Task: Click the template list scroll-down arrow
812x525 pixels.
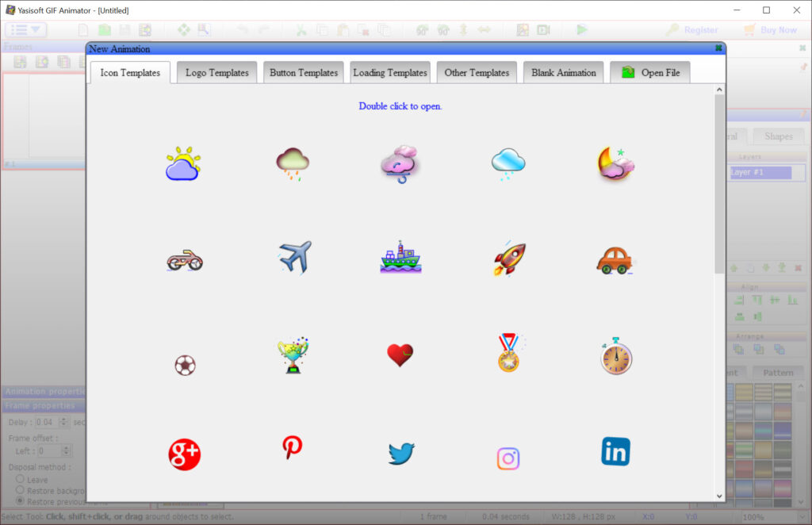Action: click(719, 496)
